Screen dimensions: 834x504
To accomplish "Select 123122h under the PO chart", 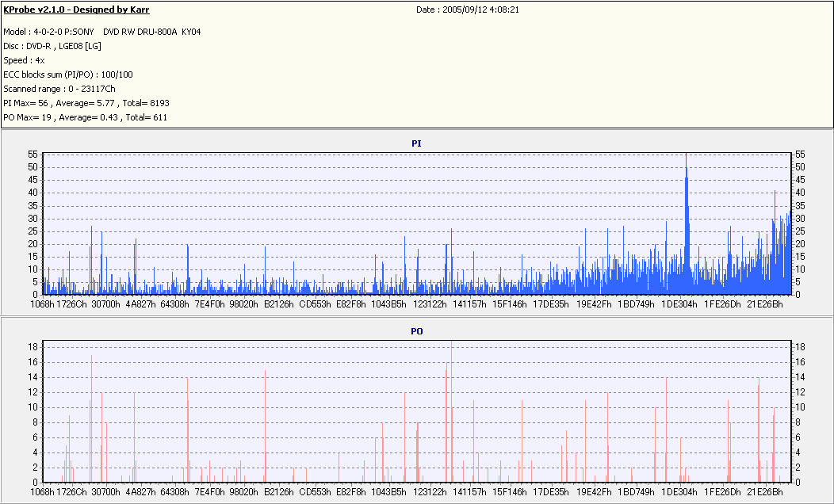I will coord(430,492).
